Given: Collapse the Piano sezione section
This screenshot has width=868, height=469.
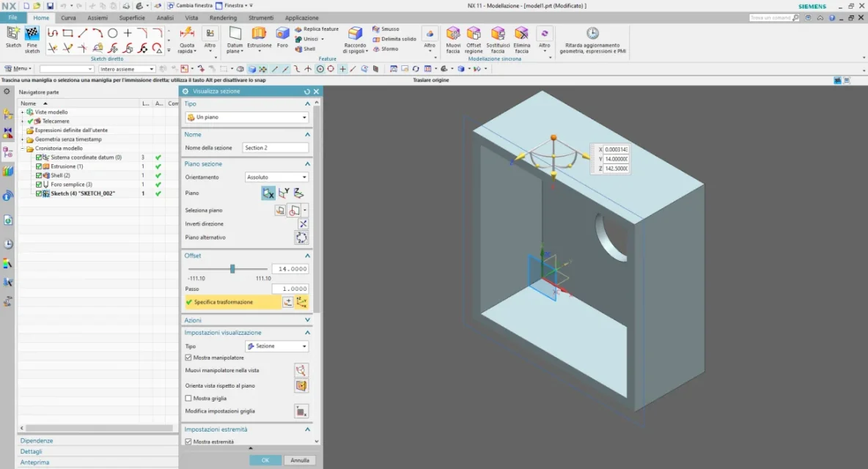Looking at the screenshot, I should [307, 163].
